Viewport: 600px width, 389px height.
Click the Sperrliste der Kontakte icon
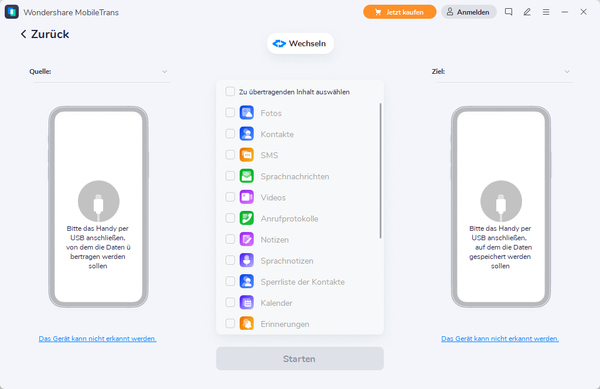tap(247, 282)
